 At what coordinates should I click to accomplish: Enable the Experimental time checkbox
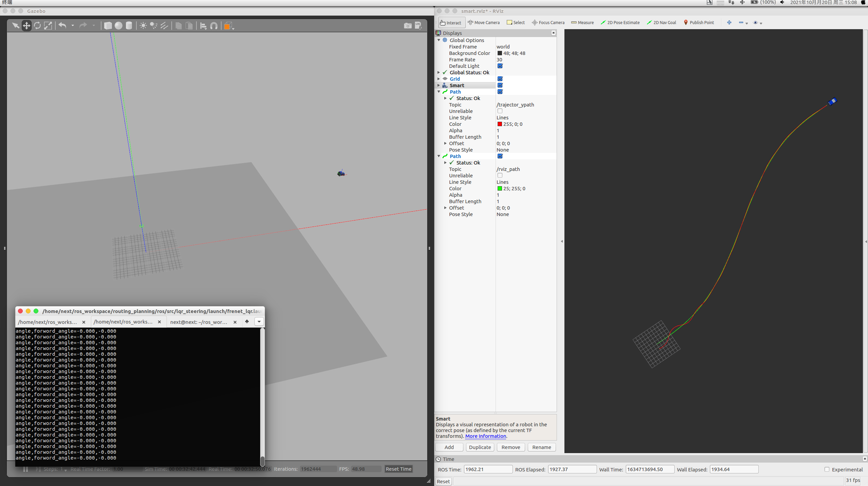827,469
